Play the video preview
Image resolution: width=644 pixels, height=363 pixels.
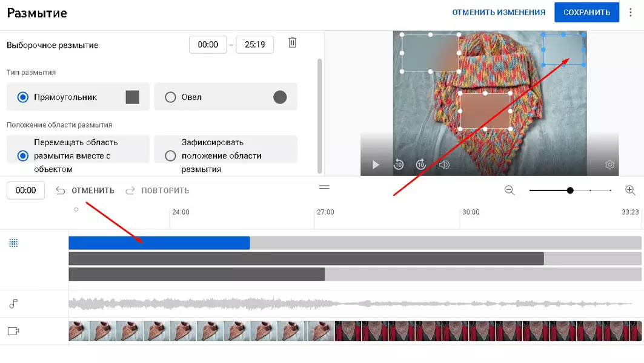pyautogui.click(x=376, y=165)
